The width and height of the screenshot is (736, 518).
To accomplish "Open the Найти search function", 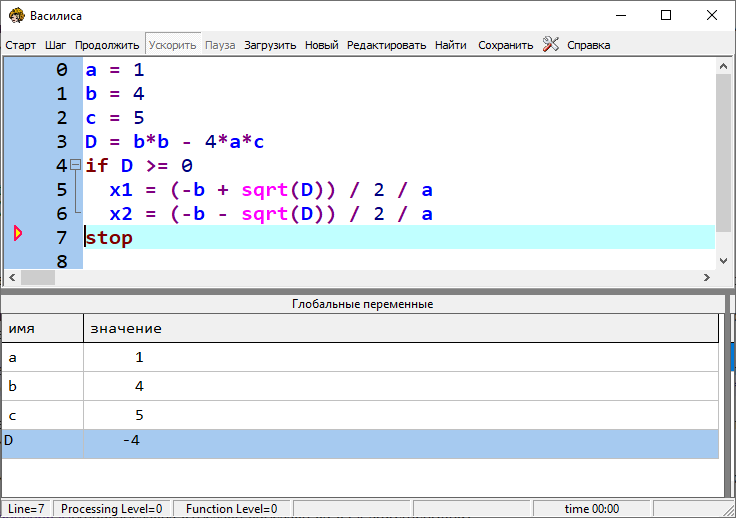I will click(x=450, y=45).
